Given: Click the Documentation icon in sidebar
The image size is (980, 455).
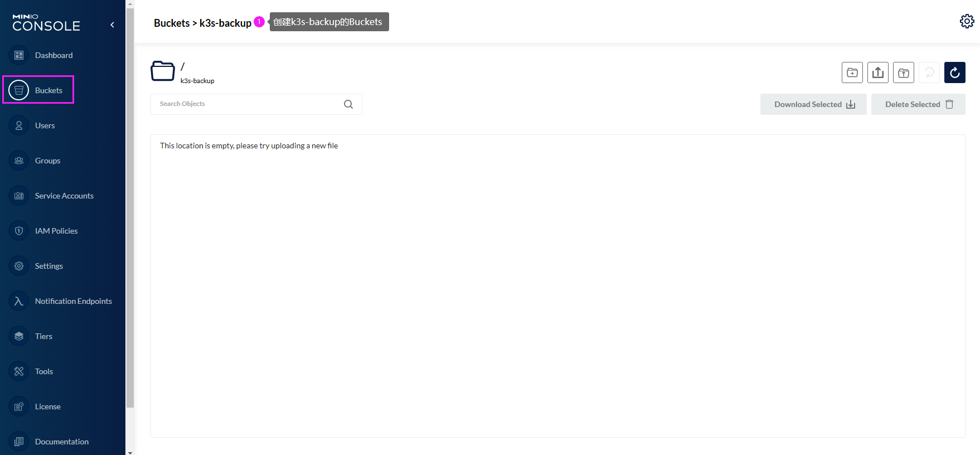Looking at the screenshot, I should (x=19, y=442).
